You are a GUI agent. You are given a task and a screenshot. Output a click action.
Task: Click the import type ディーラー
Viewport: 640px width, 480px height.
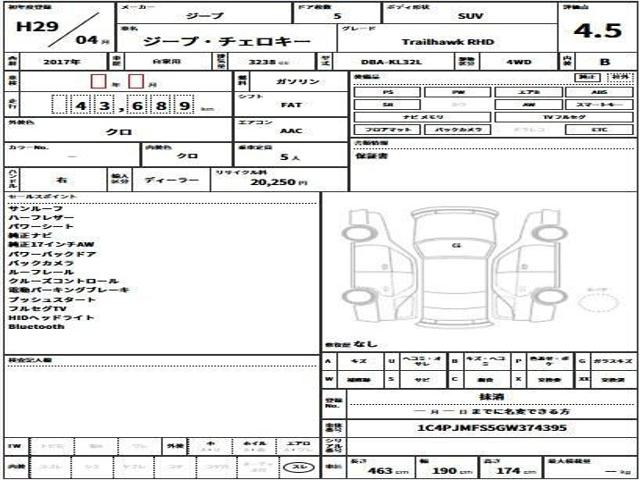pos(171,180)
